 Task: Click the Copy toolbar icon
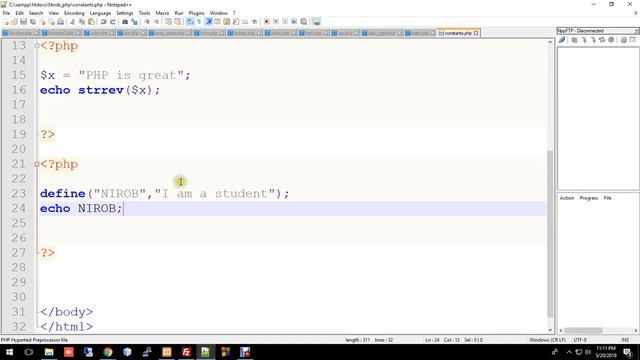pyautogui.click(x=82, y=22)
